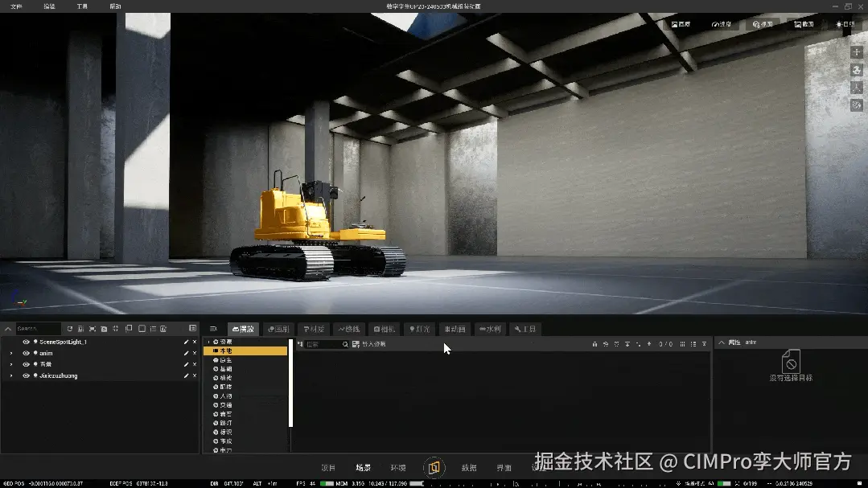Viewport: 868px width, 488px height.
Task: Hide the Jixiezuzhuang object
Action: [25, 375]
